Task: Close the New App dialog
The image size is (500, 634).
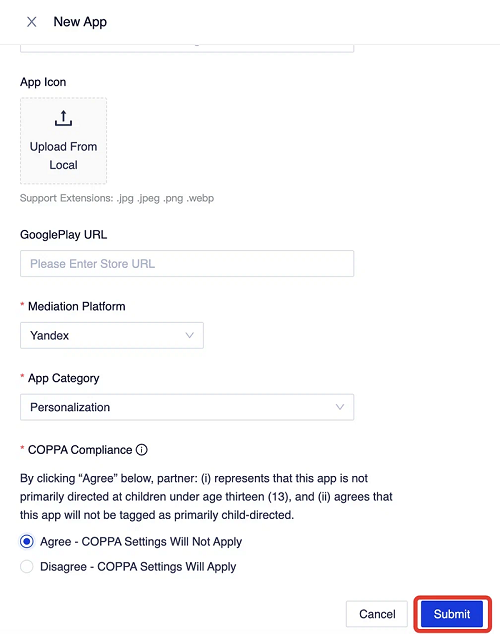Action: coord(32,22)
